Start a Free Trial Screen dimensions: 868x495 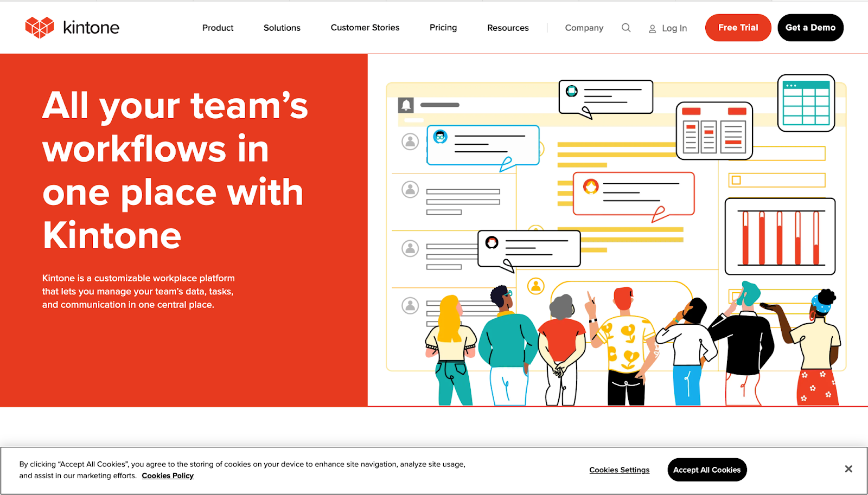(x=738, y=28)
